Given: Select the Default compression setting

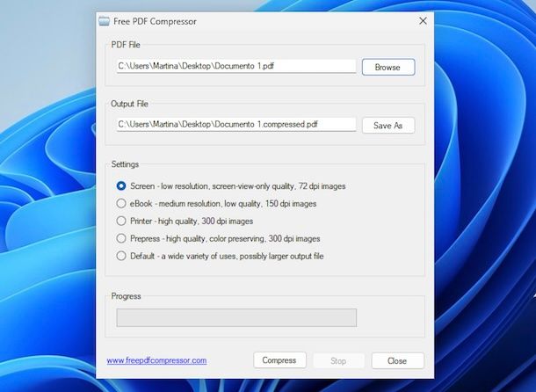Looking at the screenshot, I should tap(220, 256).
